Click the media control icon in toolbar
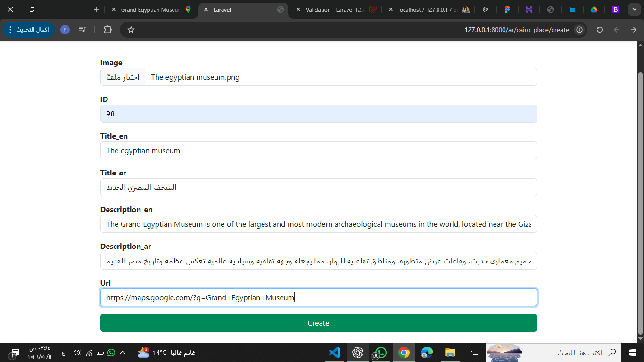This screenshot has height=362, width=644. click(x=83, y=30)
